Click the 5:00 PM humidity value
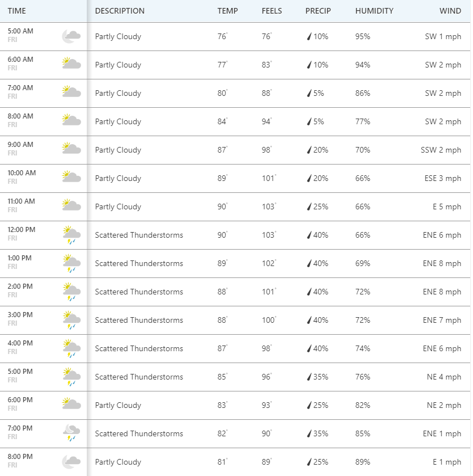The height and width of the screenshot is (476, 473). (362, 377)
